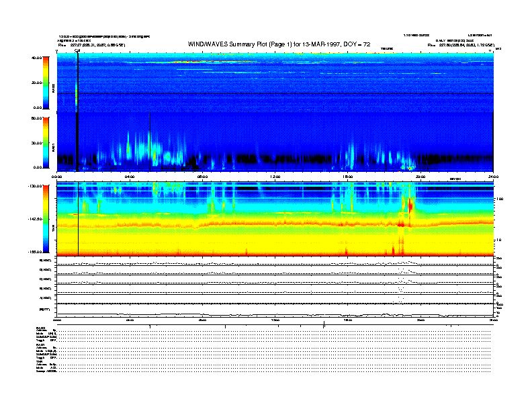Click the RAD1 vertical axis label
The image size is (532, 411).
coord(53,147)
